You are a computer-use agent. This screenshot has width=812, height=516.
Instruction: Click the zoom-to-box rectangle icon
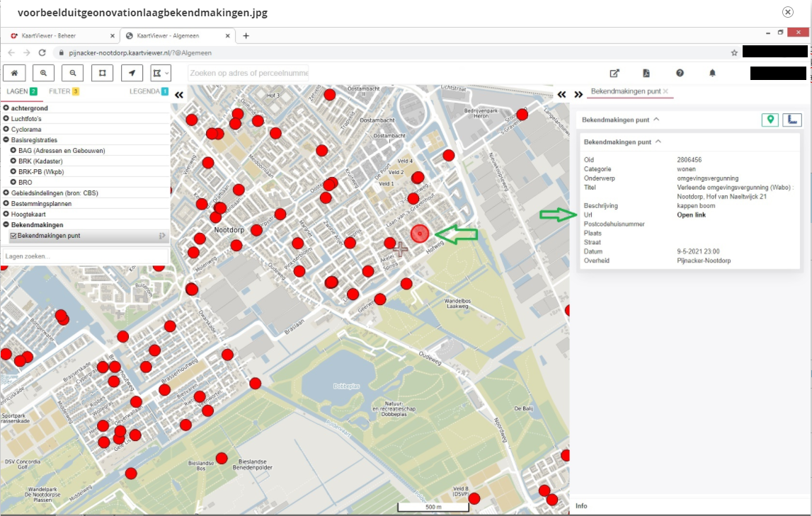coord(102,73)
